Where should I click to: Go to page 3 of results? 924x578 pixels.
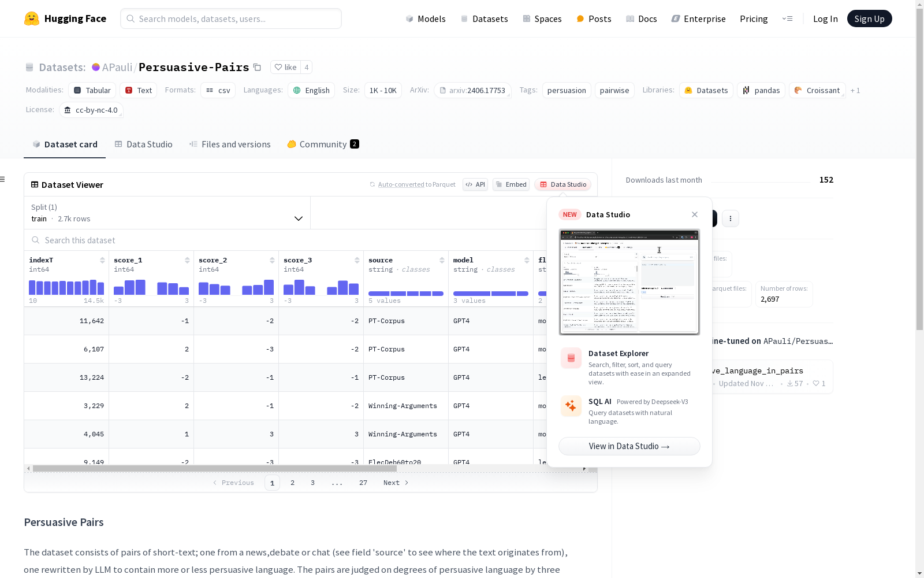[x=313, y=483]
